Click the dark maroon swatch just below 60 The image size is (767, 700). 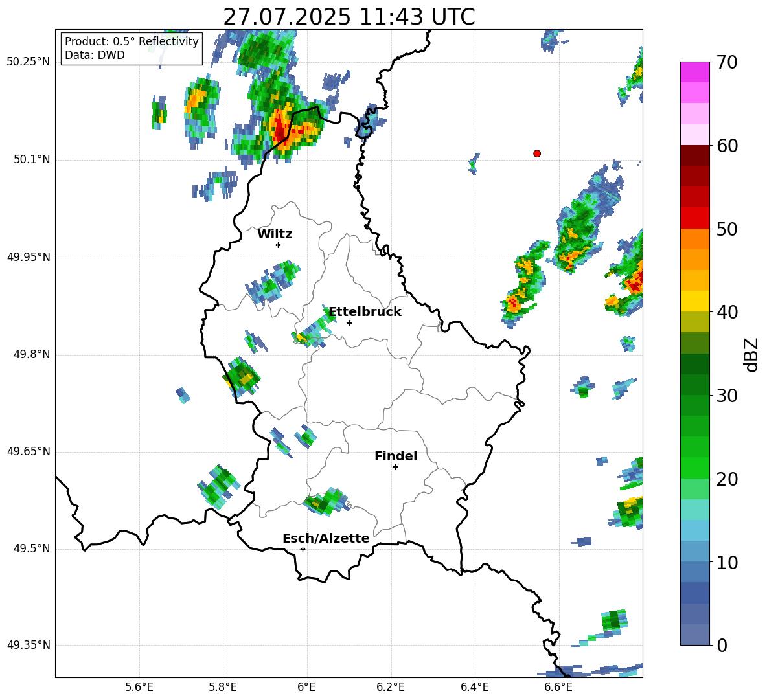tap(695, 155)
